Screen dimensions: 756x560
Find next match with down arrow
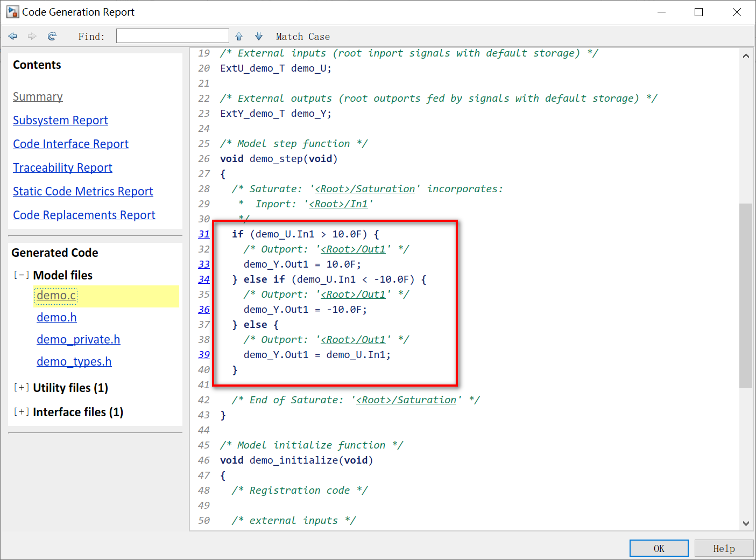pyautogui.click(x=259, y=36)
